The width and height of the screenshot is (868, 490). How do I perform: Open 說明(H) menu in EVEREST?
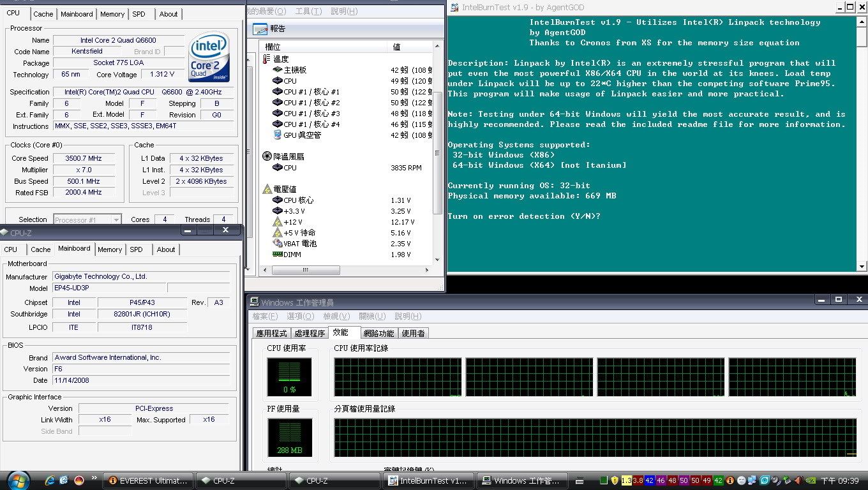[344, 11]
